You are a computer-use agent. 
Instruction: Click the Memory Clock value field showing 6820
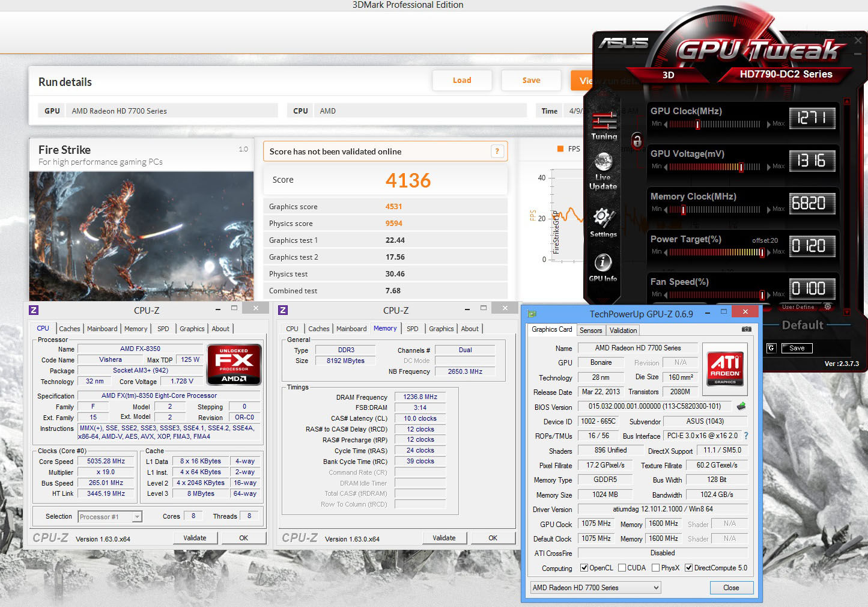coord(812,203)
